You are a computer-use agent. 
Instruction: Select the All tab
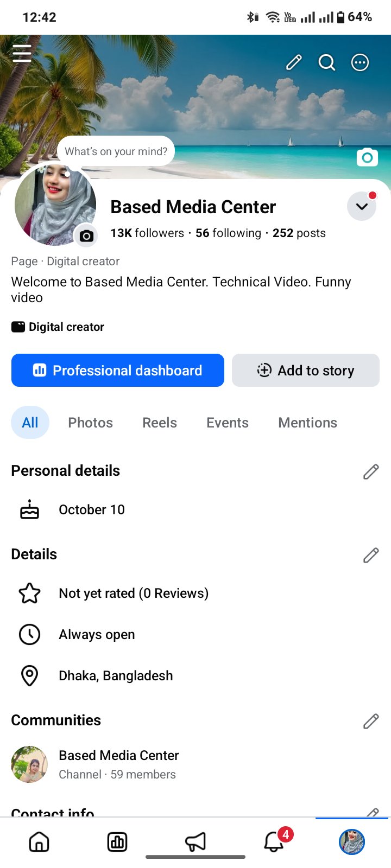click(x=30, y=423)
